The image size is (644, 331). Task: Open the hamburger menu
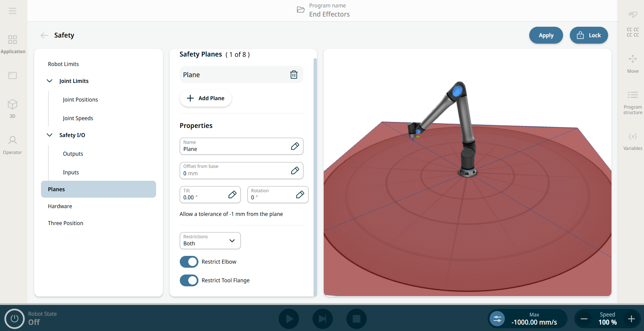tap(13, 11)
